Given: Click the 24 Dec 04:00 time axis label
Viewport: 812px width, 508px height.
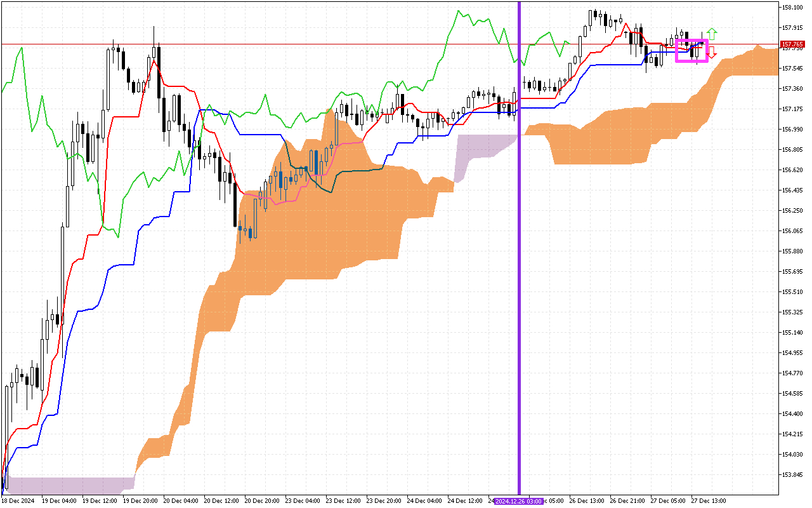Looking at the screenshot, I should (424, 501).
